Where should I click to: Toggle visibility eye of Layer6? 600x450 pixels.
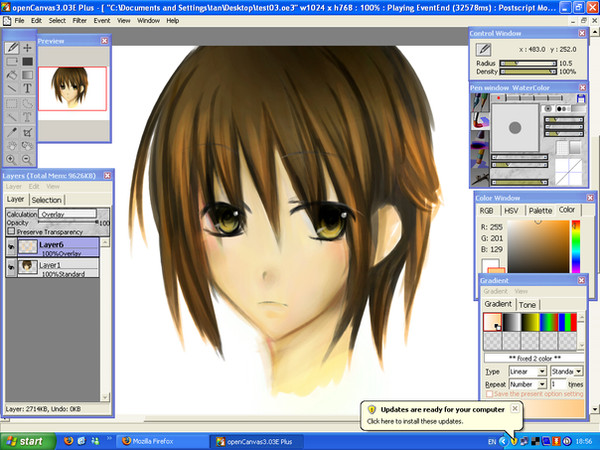[11, 247]
